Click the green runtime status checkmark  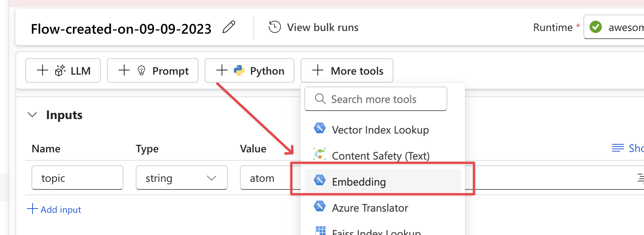click(596, 27)
